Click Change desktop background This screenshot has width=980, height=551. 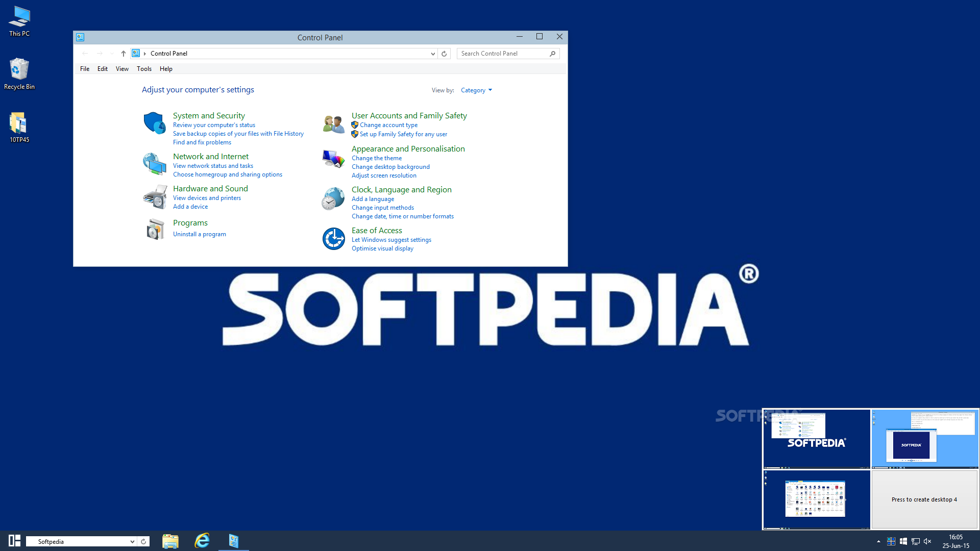coord(390,167)
